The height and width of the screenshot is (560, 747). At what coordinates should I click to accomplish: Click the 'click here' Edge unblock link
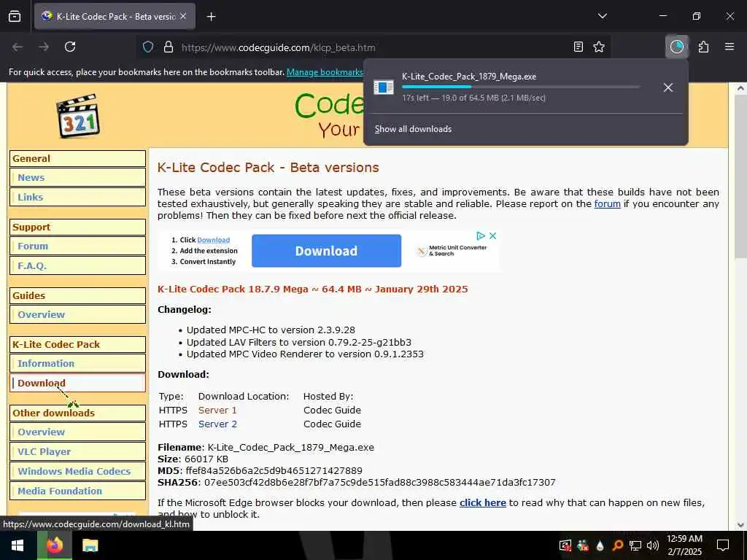click(x=483, y=503)
